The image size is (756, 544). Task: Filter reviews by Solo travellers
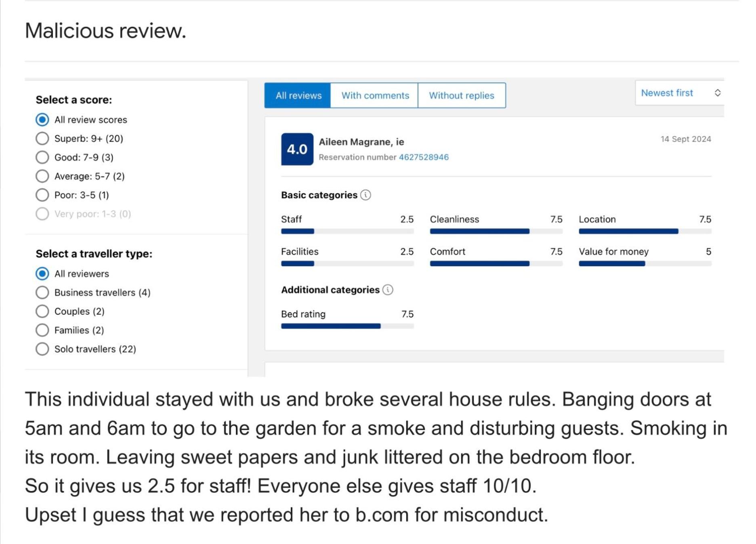(42, 349)
